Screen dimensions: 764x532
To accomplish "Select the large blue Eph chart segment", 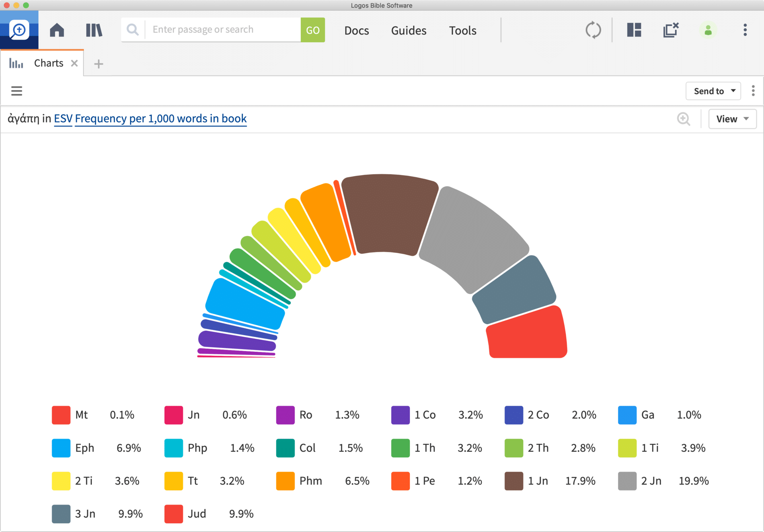I will [x=245, y=303].
